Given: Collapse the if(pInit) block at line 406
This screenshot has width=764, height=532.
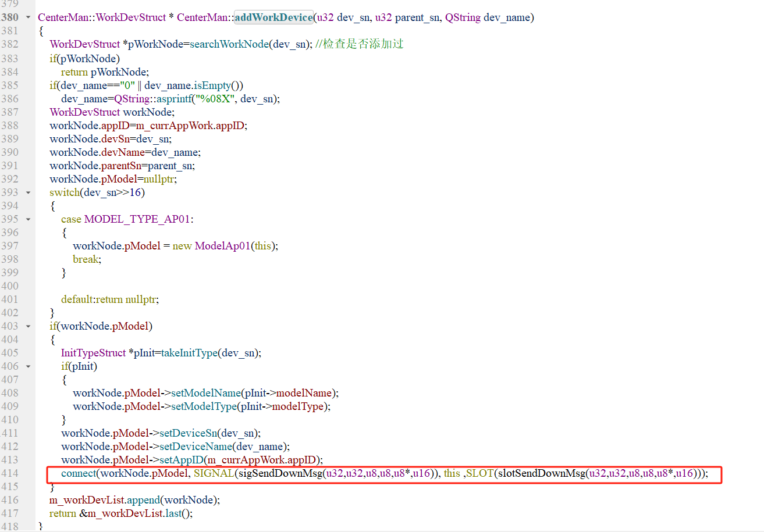Looking at the screenshot, I should coord(28,366).
